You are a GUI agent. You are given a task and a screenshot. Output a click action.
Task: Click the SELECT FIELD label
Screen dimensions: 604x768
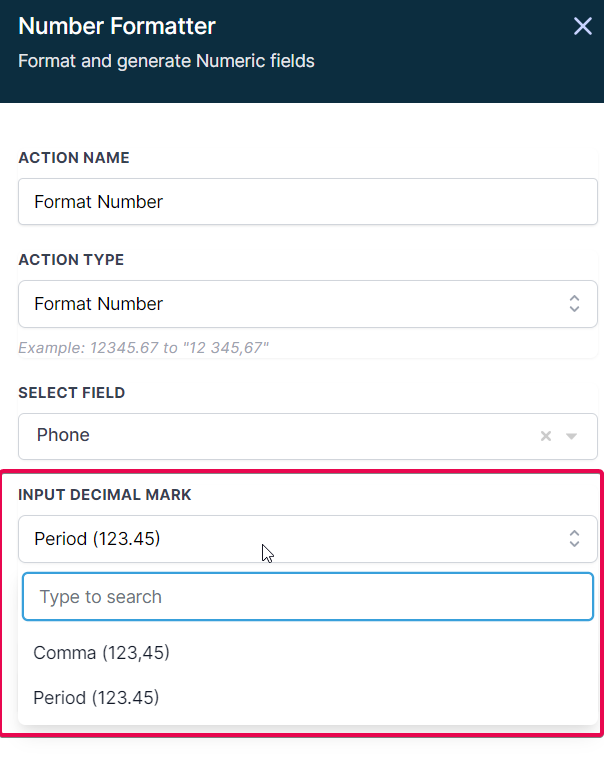click(x=72, y=393)
